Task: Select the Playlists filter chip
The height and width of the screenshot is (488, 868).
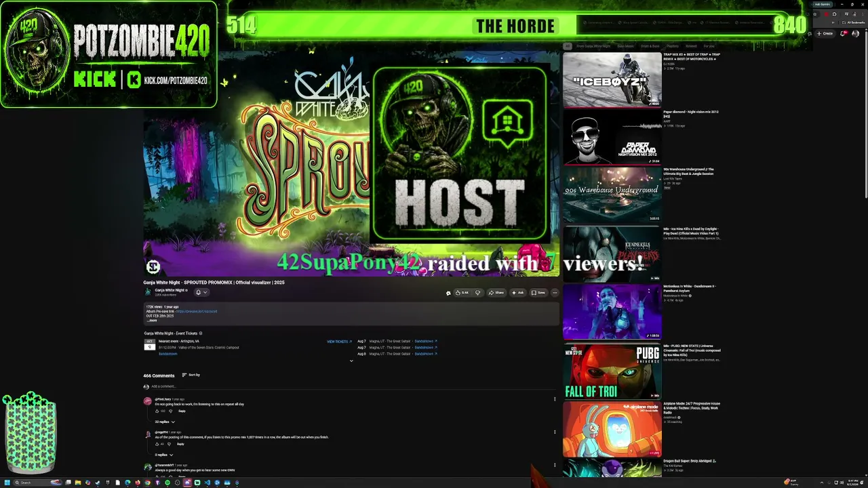Action: tap(673, 46)
